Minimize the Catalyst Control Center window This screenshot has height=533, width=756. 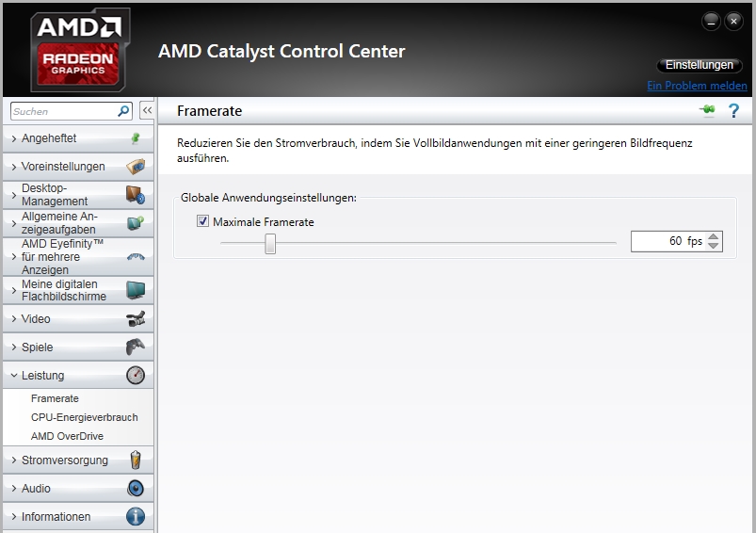pos(711,22)
